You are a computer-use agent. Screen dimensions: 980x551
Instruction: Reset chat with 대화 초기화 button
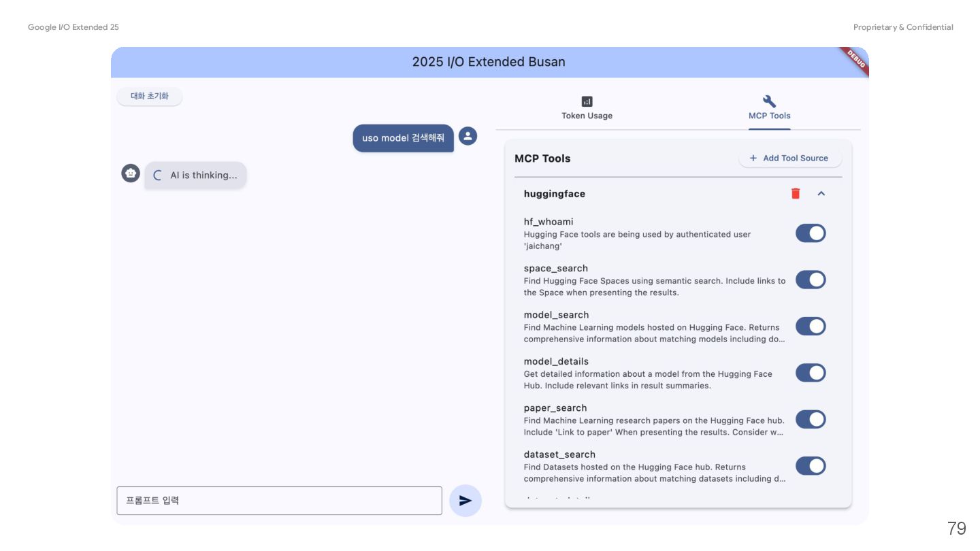[150, 97]
